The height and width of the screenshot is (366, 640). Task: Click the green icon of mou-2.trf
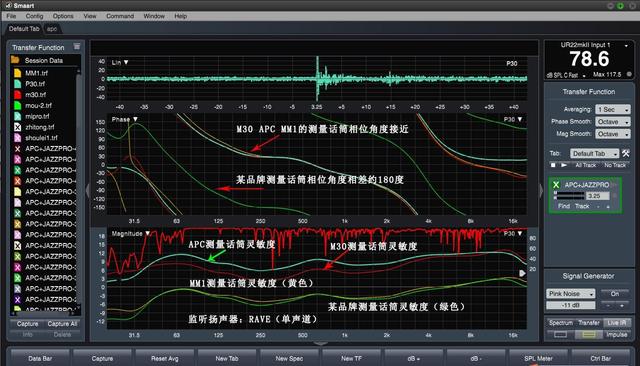click(x=18, y=105)
